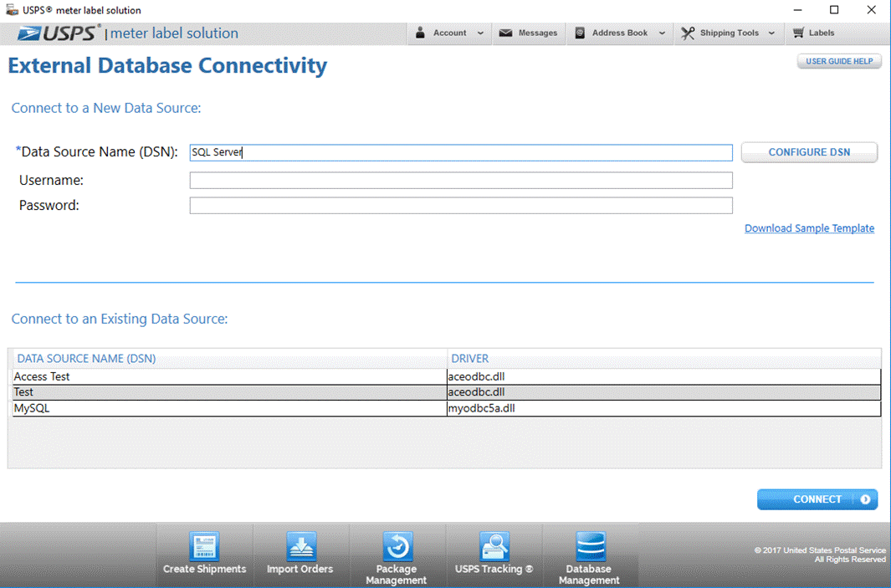Image resolution: width=891 pixels, height=588 pixels.
Task: Focus the Username input field
Action: tap(461, 180)
